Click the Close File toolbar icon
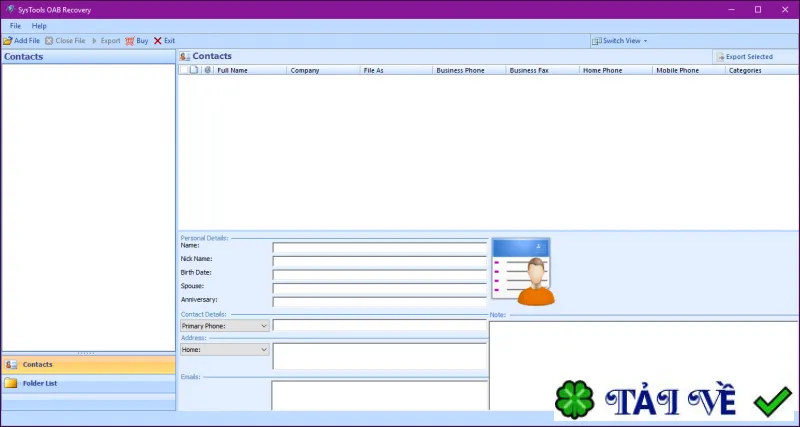The image size is (800, 427). pos(49,41)
